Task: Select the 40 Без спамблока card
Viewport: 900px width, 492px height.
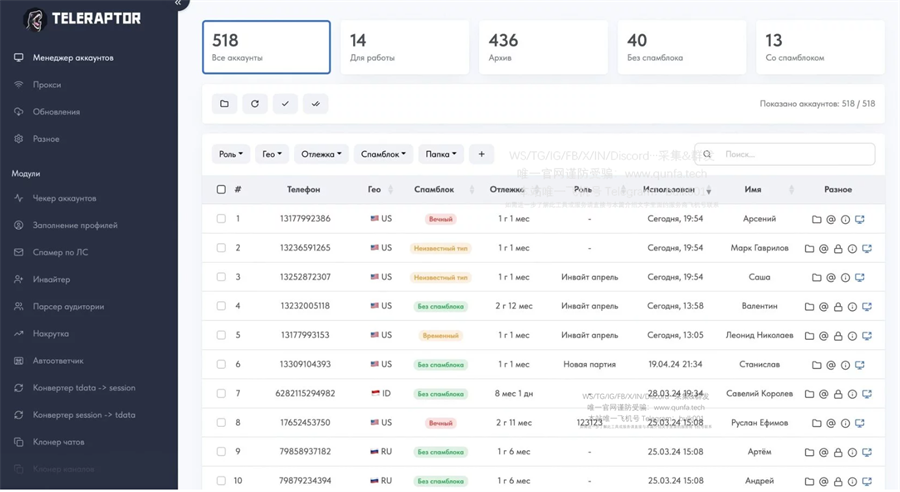Action: pyautogui.click(x=682, y=47)
